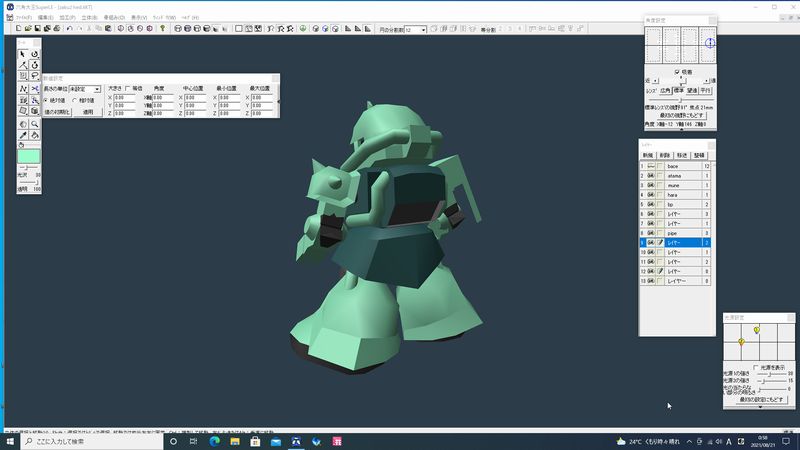
Task: Select the 絶対値 absolute value radio button
Action: point(46,101)
